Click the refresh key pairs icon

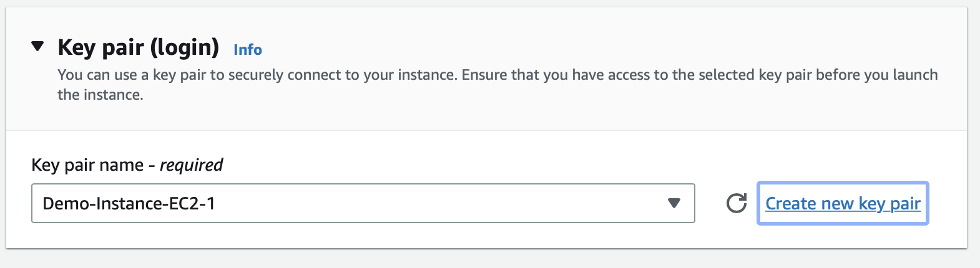point(737,203)
